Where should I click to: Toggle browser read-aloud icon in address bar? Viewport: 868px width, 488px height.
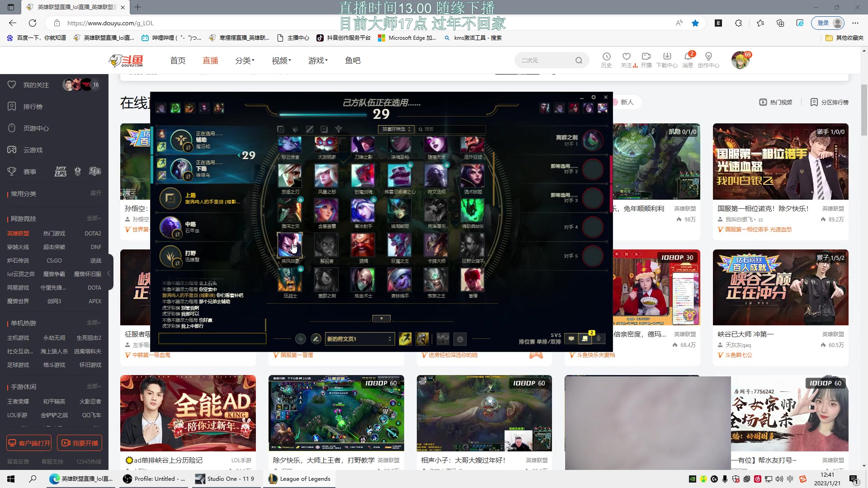679,23
